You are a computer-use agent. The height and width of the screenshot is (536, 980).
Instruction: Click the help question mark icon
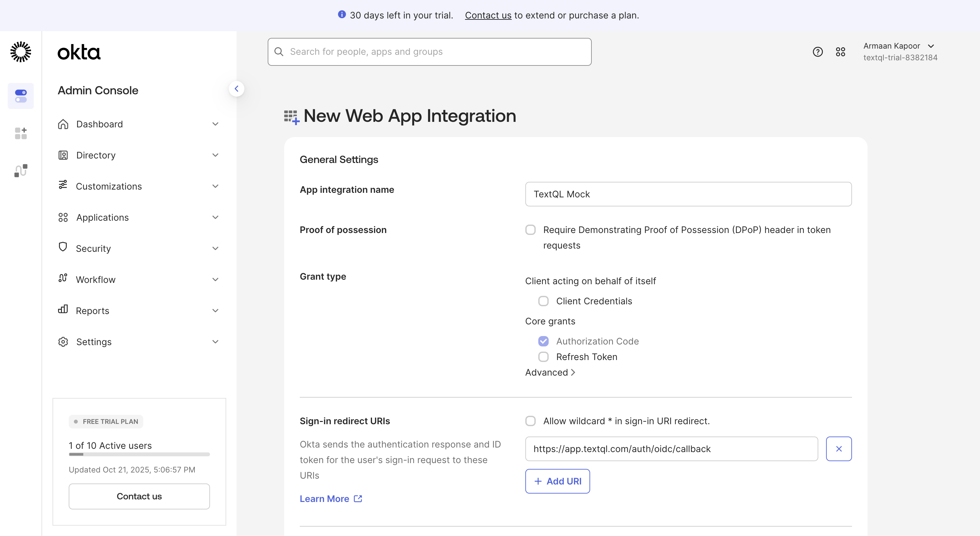pos(817,52)
